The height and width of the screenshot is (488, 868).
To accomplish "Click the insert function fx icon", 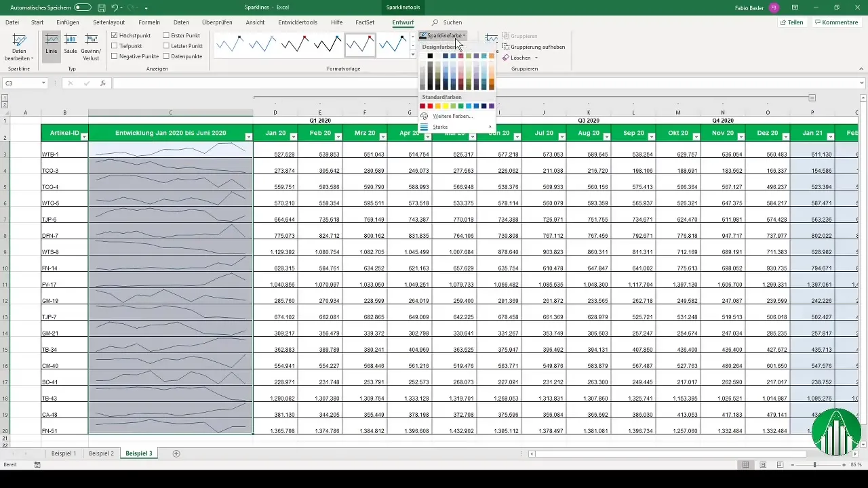I will pyautogui.click(x=103, y=83).
